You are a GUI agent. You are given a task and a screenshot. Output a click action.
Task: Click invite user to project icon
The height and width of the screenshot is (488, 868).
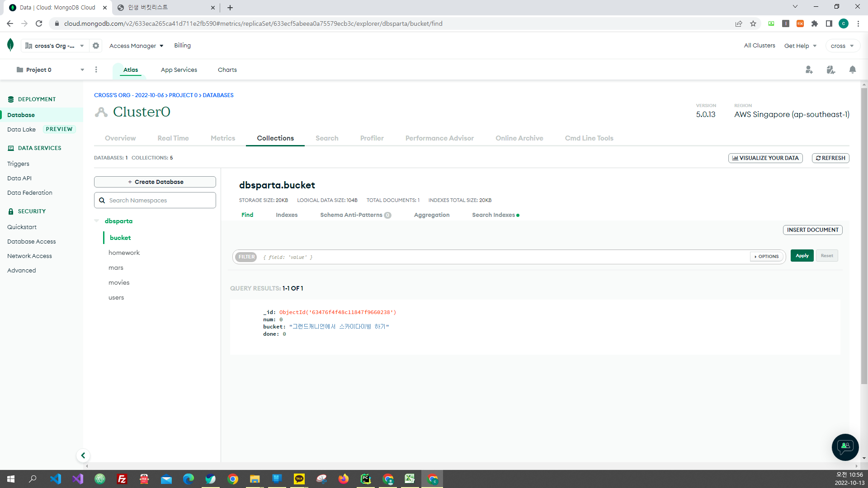click(809, 70)
